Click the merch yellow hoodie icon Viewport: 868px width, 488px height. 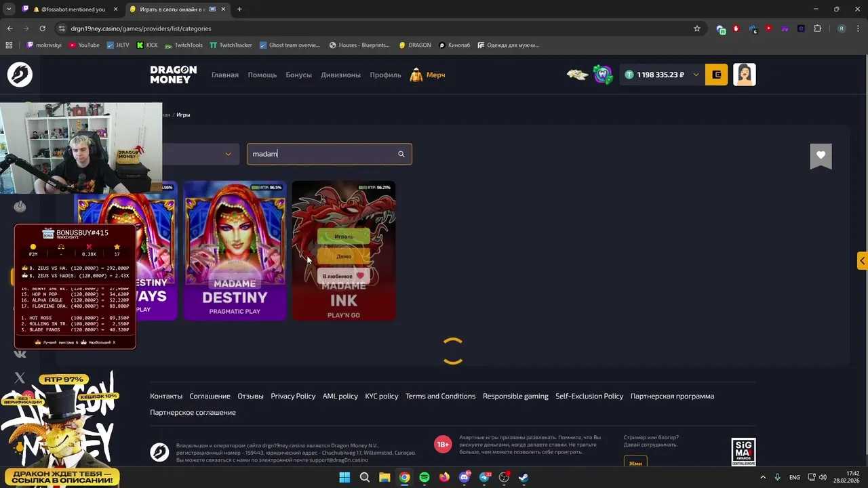coord(416,75)
